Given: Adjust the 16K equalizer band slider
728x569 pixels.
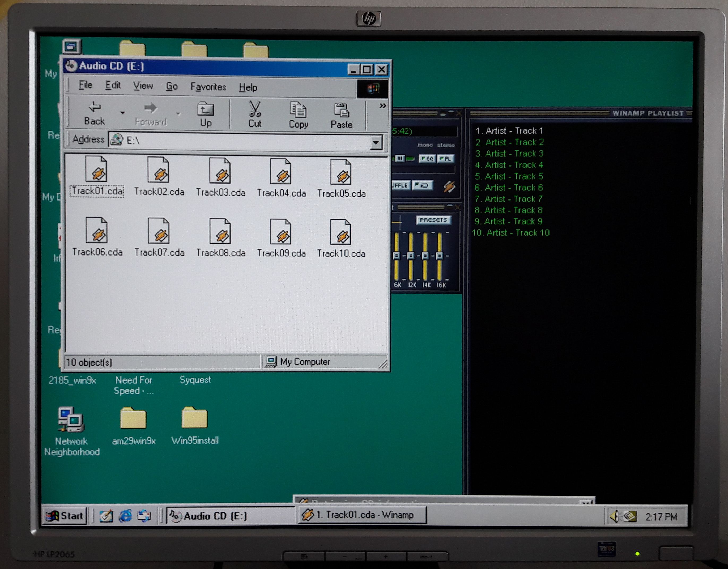Looking at the screenshot, I should click(439, 256).
